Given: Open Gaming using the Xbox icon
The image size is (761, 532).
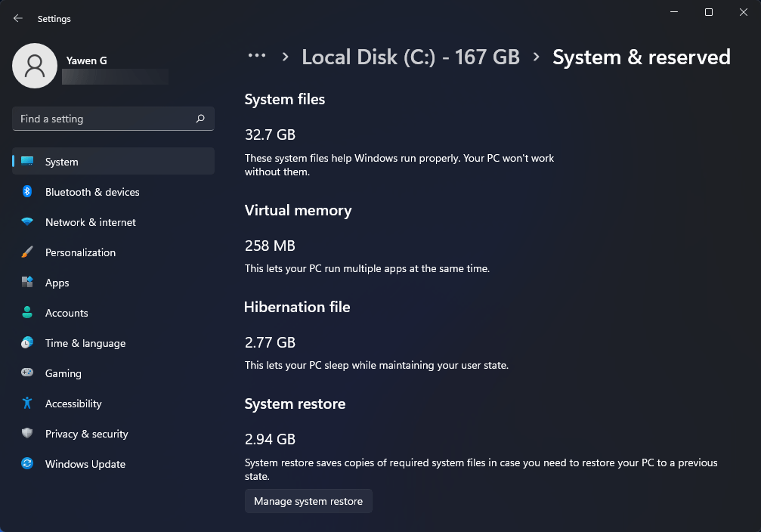Looking at the screenshot, I should (28, 373).
